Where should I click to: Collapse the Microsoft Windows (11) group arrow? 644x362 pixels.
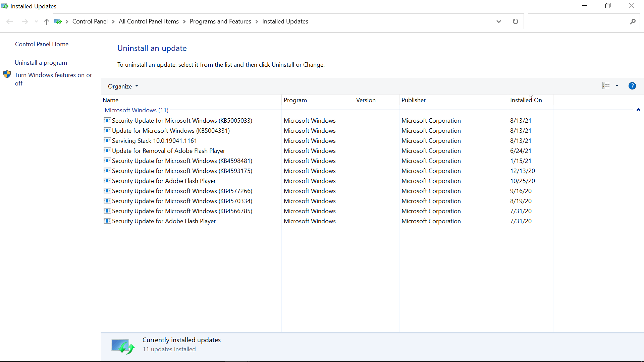tap(638, 110)
